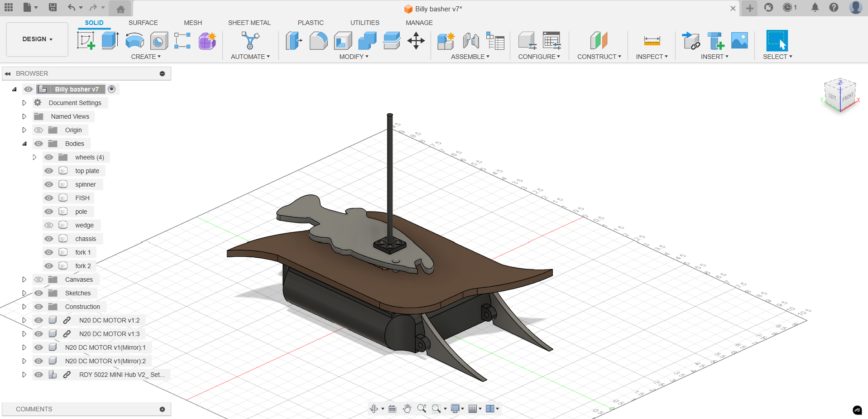Open the DESIGN workspace dropdown
868x419 pixels.
[x=37, y=39]
